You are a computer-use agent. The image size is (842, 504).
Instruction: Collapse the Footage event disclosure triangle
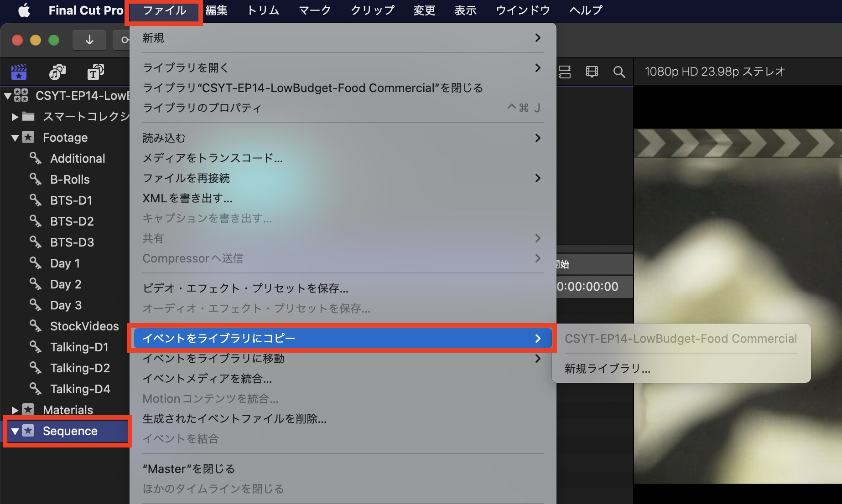pos(14,137)
